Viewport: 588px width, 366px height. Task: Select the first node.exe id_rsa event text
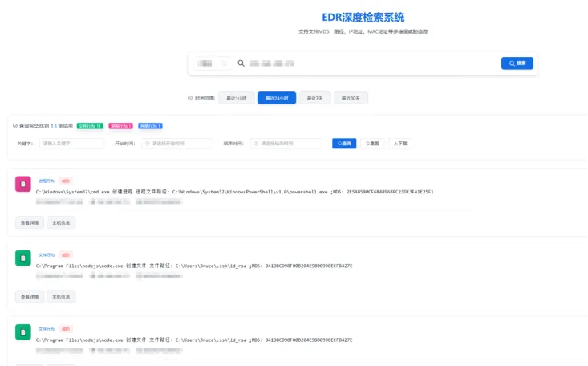pyautogui.click(x=194, y=266)
